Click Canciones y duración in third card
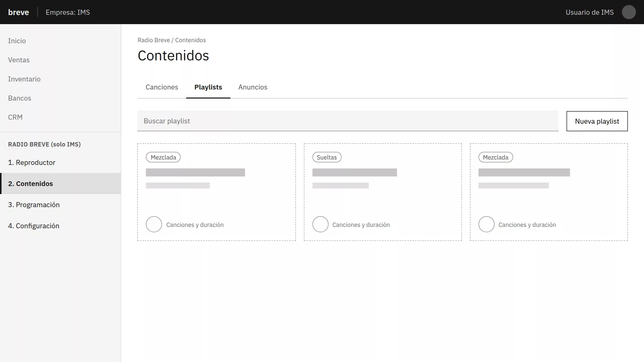Screen dimensions: 644x362 pyautogui.click(x=527, y=225)
